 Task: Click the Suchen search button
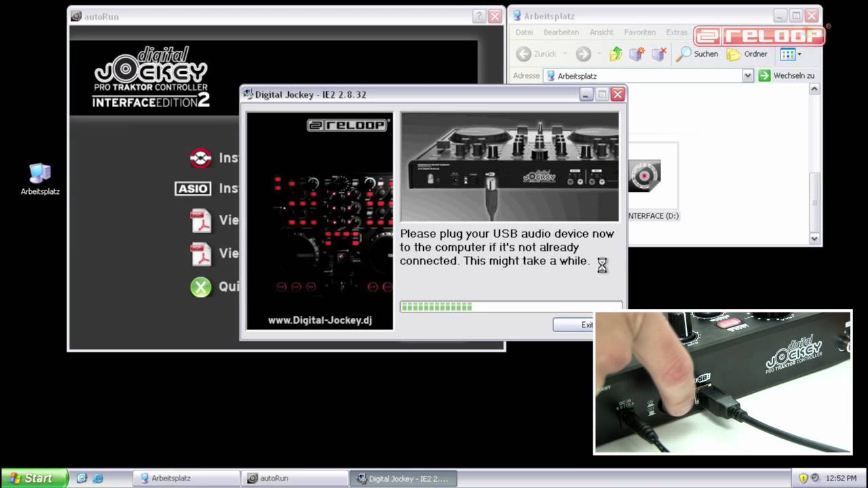pos(697,54)
